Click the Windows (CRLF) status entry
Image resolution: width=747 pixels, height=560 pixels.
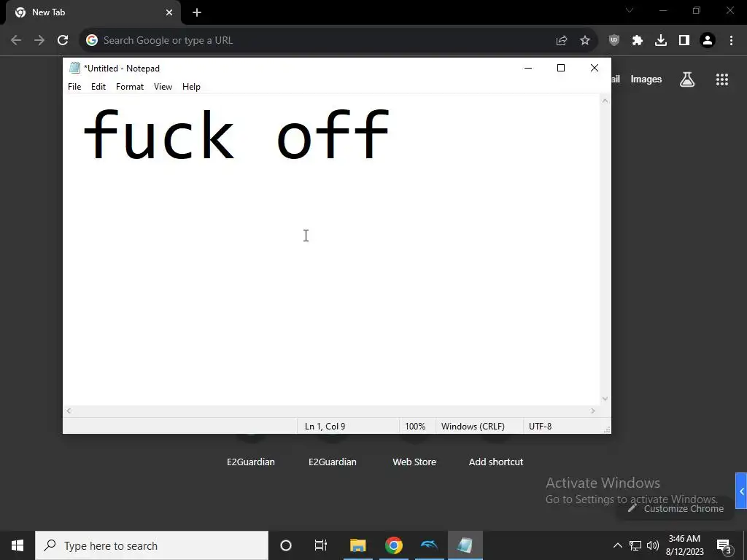[473, 426]
